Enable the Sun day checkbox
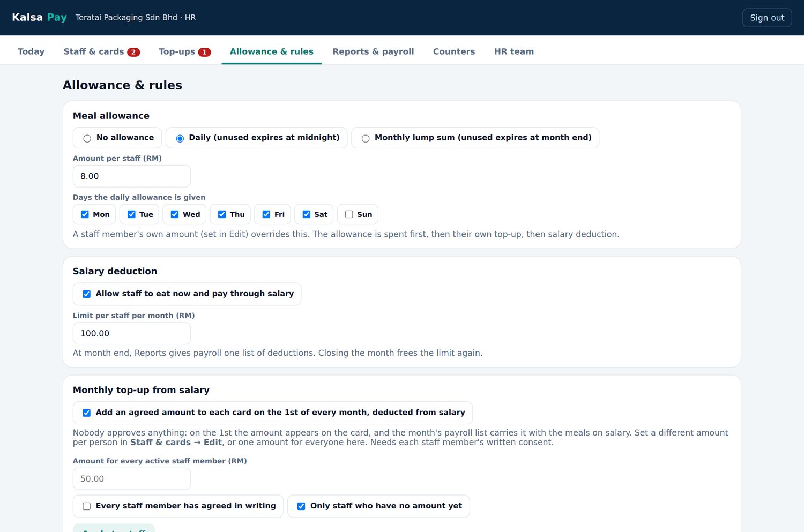 [x=349, y=214]
